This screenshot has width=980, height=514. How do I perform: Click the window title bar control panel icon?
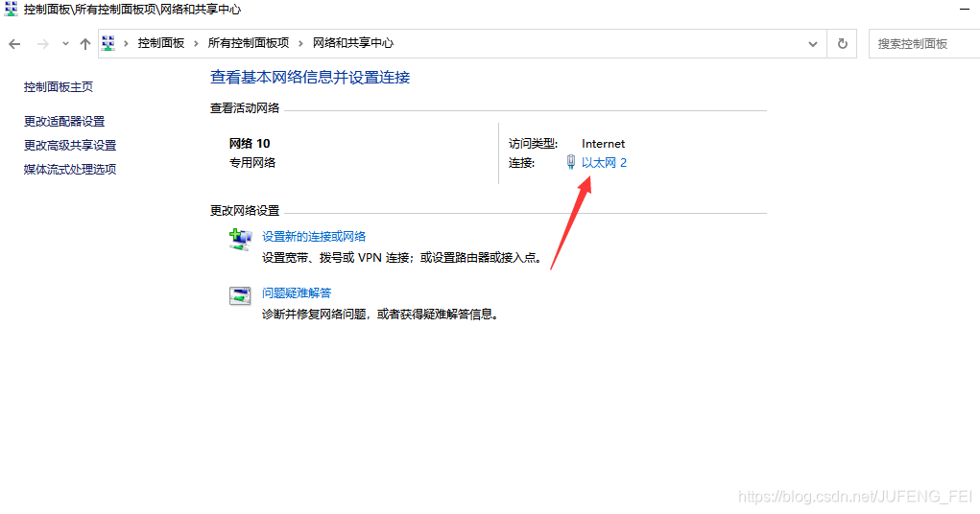tap(11, 9)
